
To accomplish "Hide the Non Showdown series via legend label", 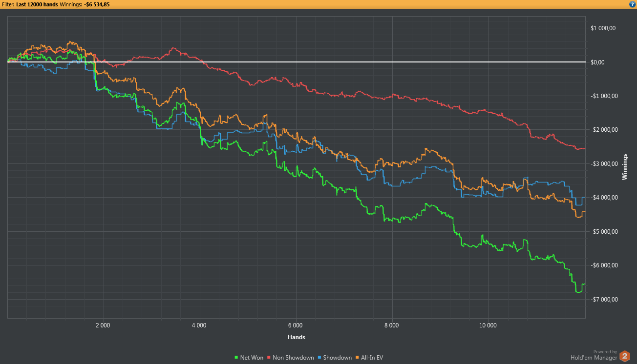I will click(293, 358).
